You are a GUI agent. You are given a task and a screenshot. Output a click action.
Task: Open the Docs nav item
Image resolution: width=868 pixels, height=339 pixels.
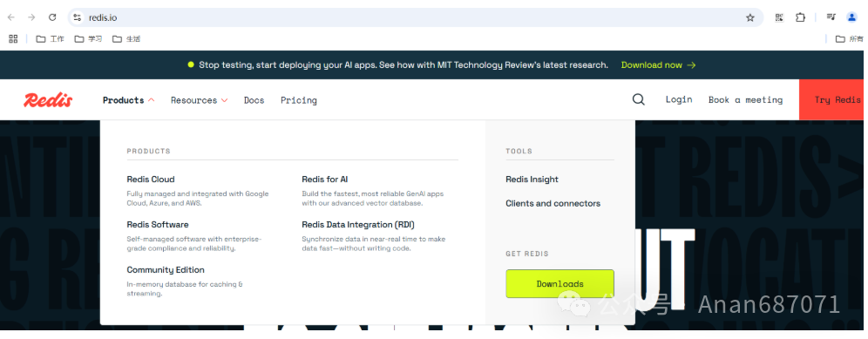pyautogui.click(x=254, y=100)
